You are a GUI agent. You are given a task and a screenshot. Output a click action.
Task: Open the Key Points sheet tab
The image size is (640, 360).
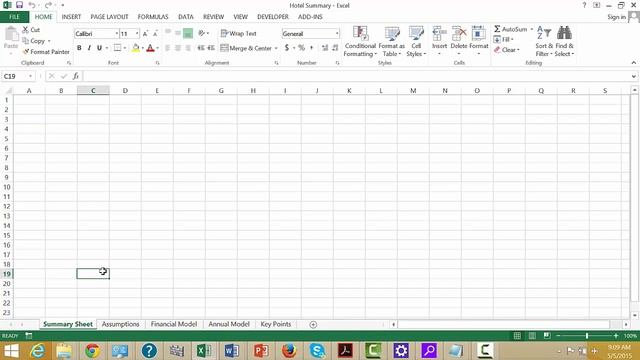pyautogui.click(x=276, y=324)
